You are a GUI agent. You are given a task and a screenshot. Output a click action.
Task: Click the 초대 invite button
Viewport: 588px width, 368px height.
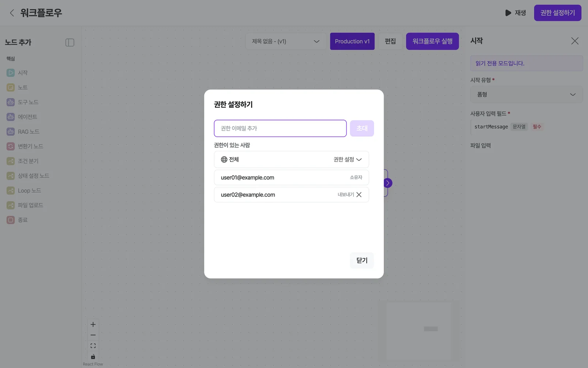tap(362, 128)
